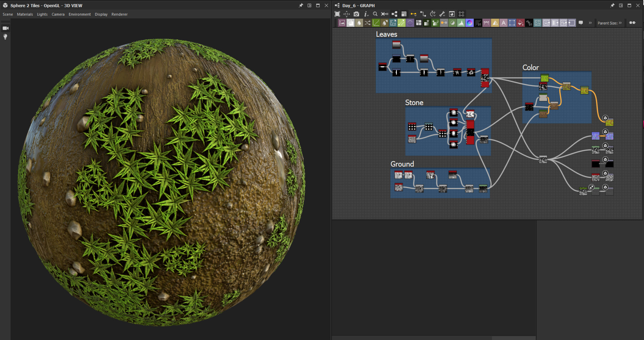Select the Text node icon
This screenshot has width=644, height=340.
(x=503, y=23)
